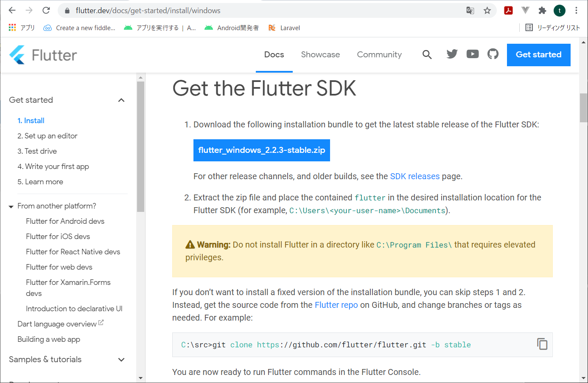The width and height of the screenshot is (588, 383).
Task: Switch to the Docs tab
Action: (274, 54)
